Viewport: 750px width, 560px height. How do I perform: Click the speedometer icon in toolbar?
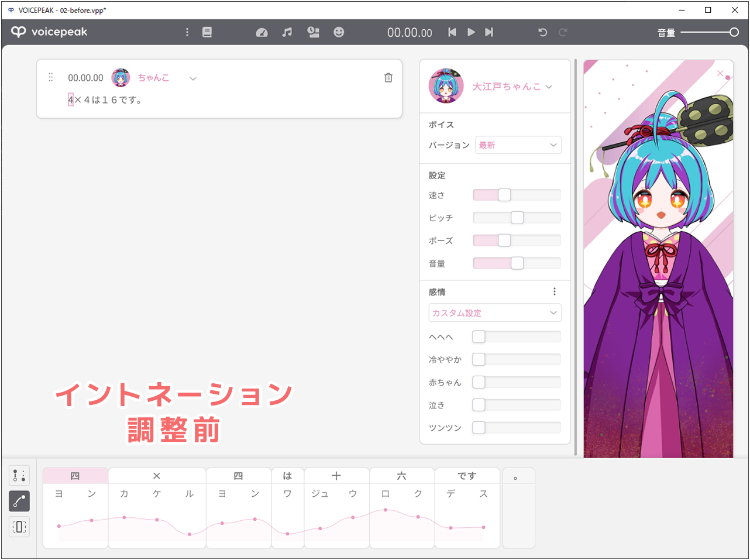[x=262, y=33]
